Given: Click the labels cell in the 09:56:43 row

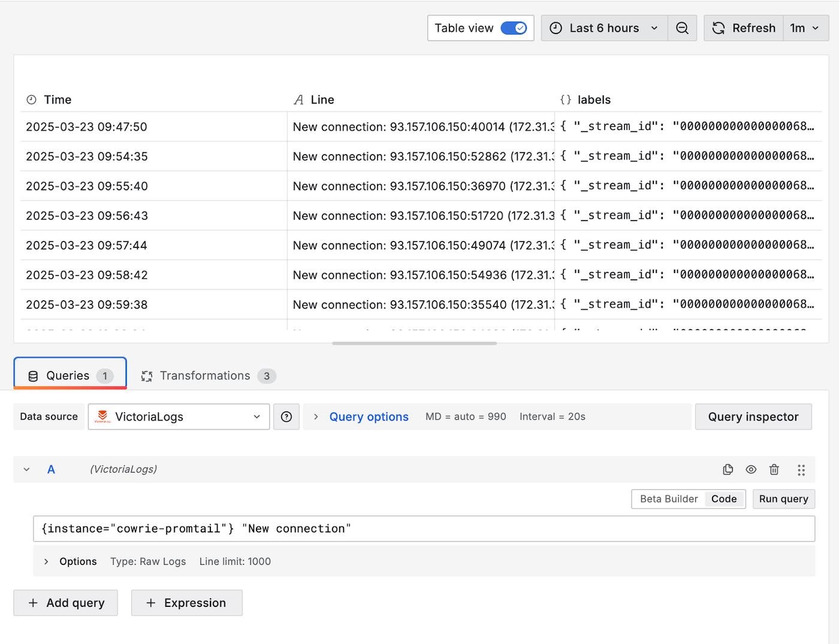Looking at the screenshot, I should (688, 216).
